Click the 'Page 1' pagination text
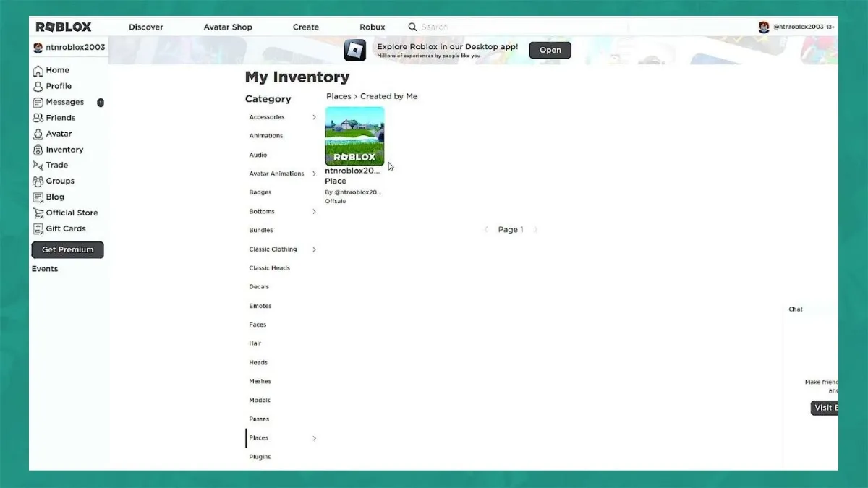Screen dimensions: 868x488 [x=511, y=230]
